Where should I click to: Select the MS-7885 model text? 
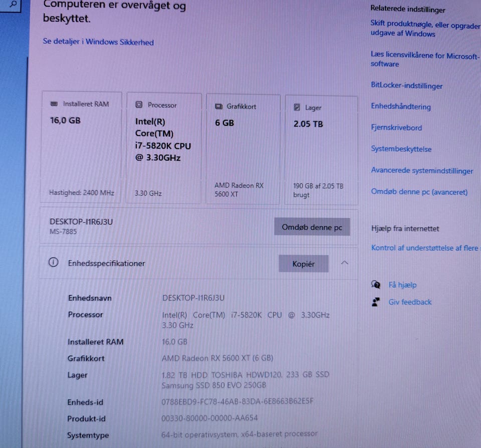[x=63, y=232]
